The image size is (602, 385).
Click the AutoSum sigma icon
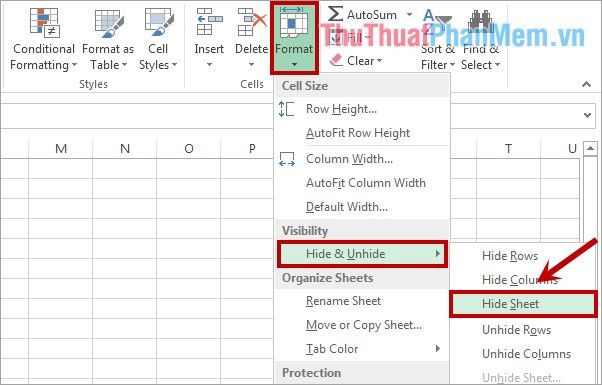tap(335, 14)
